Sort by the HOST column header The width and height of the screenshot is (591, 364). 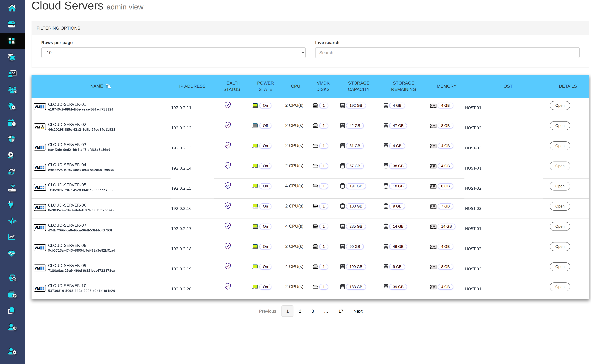506,86
